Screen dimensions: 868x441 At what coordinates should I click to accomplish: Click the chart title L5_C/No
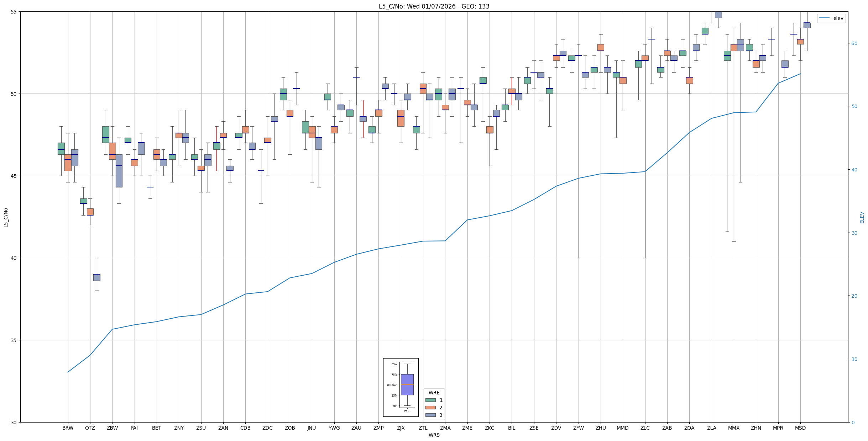coord(434,6)
